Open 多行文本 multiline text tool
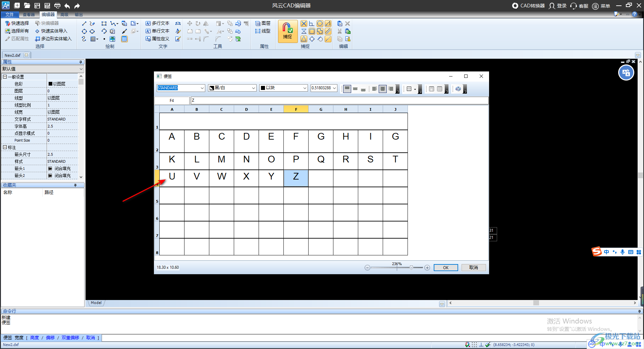Screen dimensions: 644x349 pyautogui.click(x=158, y=23)
